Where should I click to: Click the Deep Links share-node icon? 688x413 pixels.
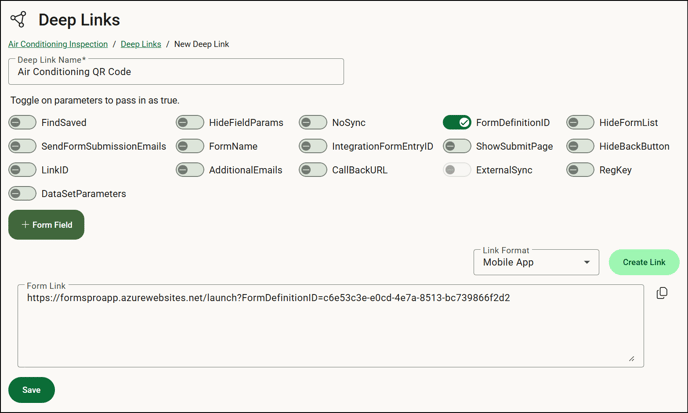(18, 19)
